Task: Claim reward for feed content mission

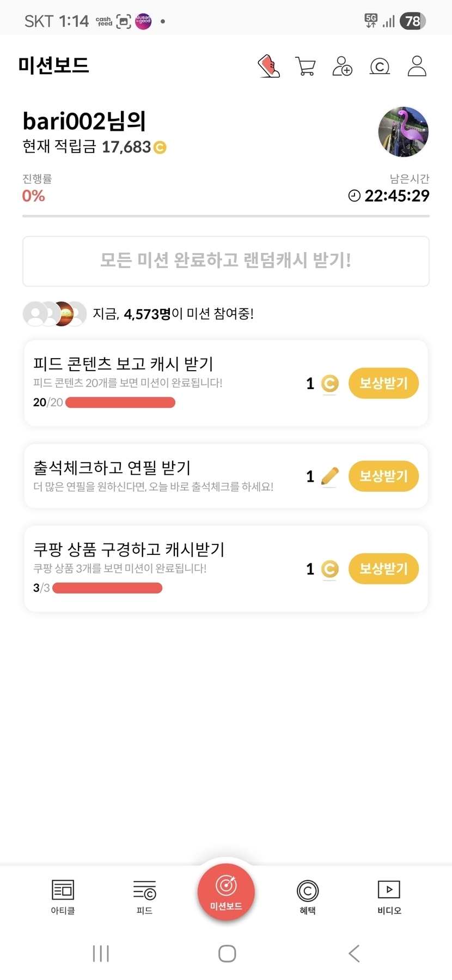Action: coord(383,383)
